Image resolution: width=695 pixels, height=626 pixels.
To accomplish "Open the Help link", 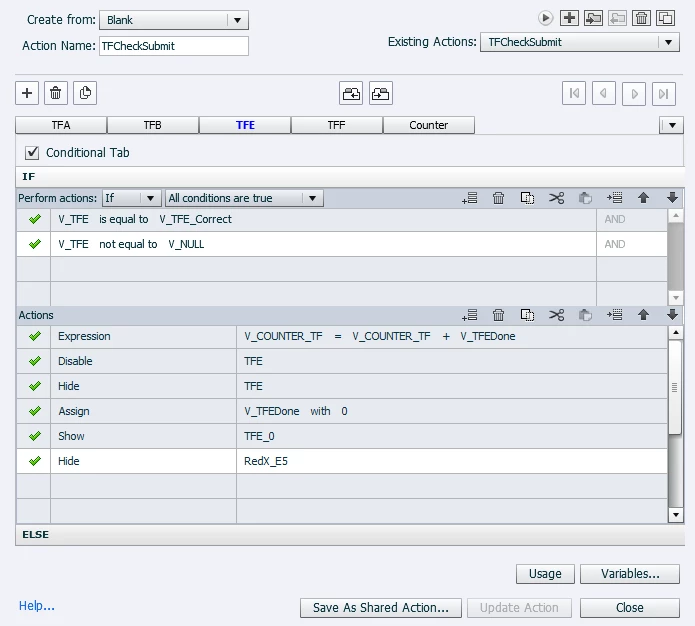I will point(36,606).
